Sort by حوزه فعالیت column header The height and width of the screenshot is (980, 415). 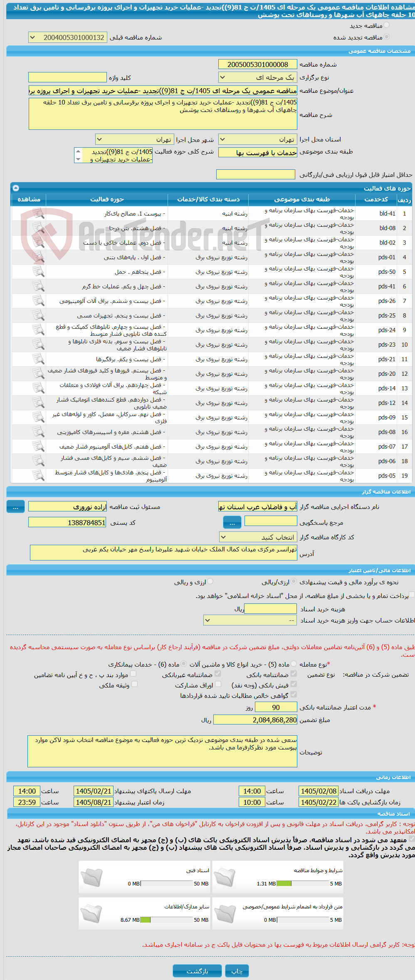[107, 199]
